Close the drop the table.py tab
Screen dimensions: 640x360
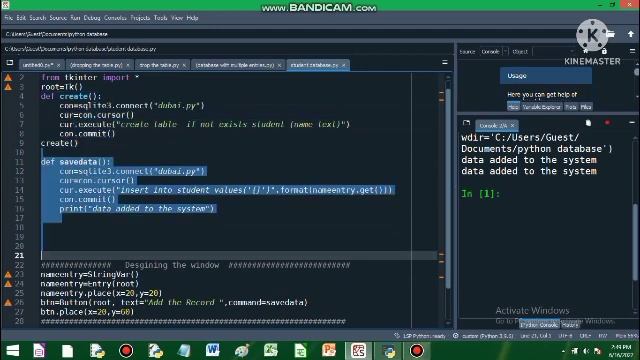pyautogui.click(x=184, y=65)
